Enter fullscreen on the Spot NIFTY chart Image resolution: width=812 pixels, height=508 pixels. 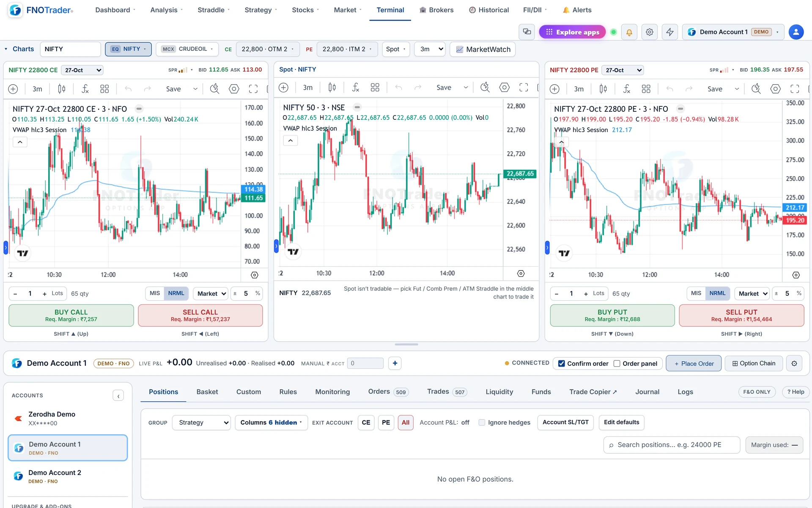click(x=524, y=88)
